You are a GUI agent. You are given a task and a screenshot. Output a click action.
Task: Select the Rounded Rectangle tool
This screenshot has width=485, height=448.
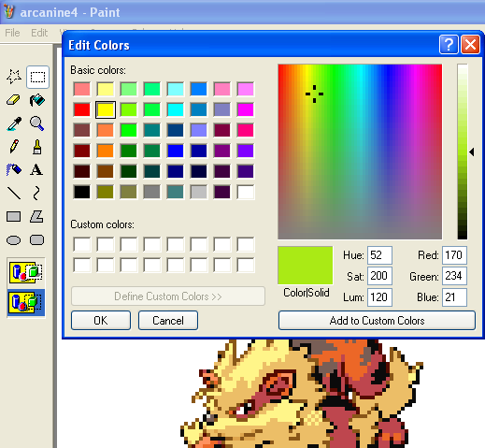click(x=36, y=240)
